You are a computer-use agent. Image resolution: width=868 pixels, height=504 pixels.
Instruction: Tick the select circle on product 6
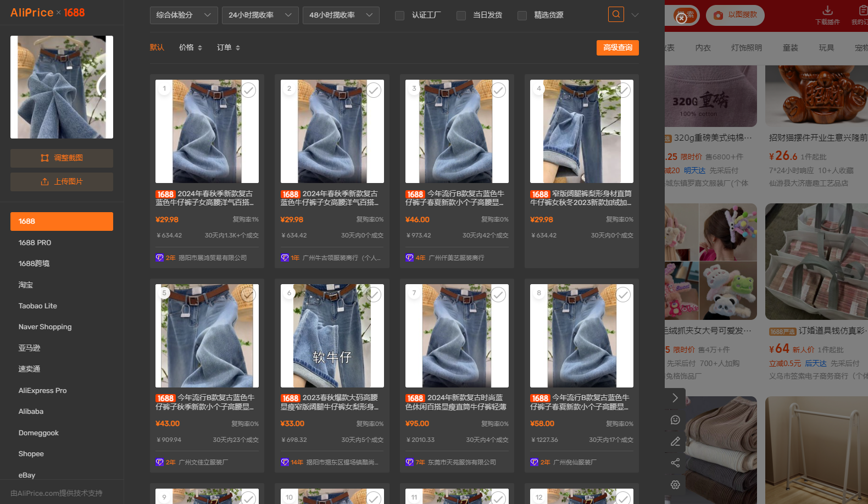click(374, 295)
